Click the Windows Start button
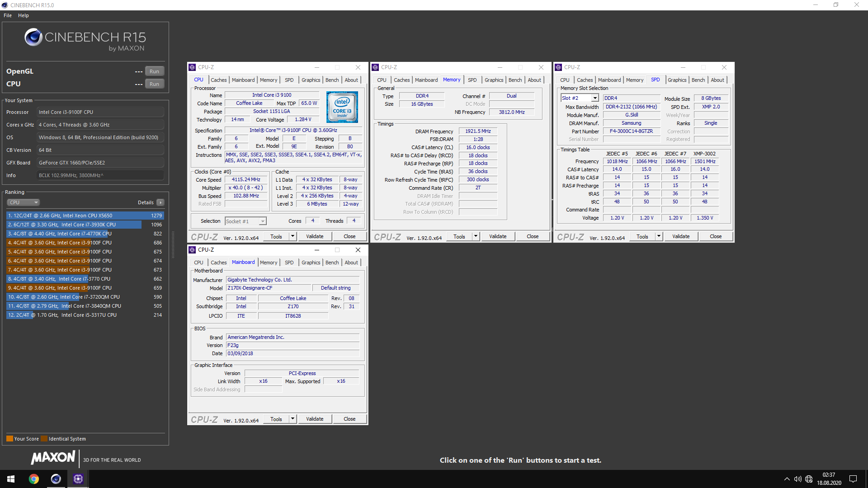Screen dimensions: 868x488 11,479
